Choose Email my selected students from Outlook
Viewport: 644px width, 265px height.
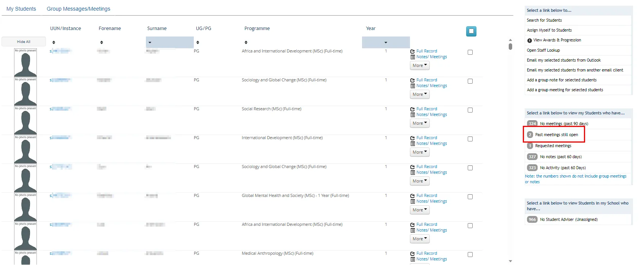click(x=563, y=60)
